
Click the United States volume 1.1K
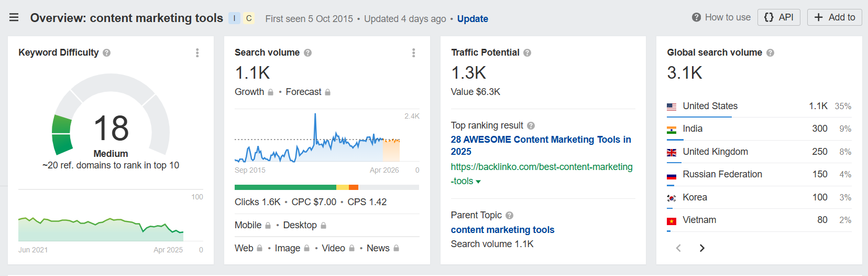coord(818,106)
